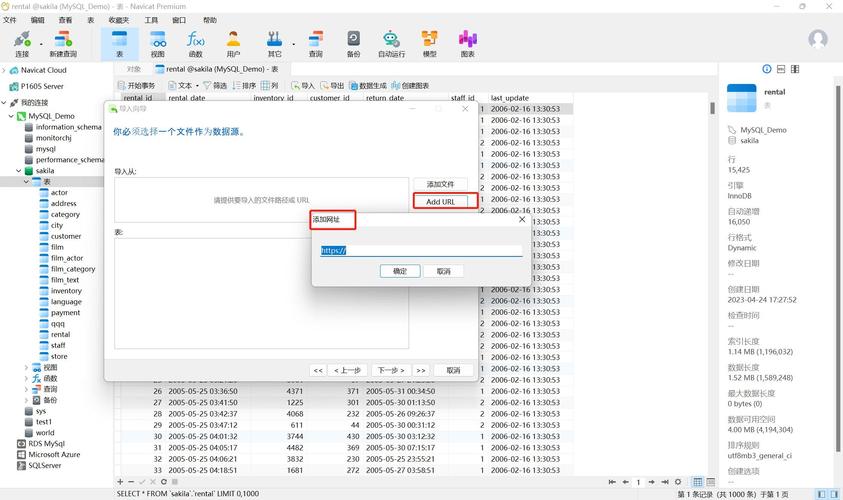Go to the first page of records

[612, 482]
